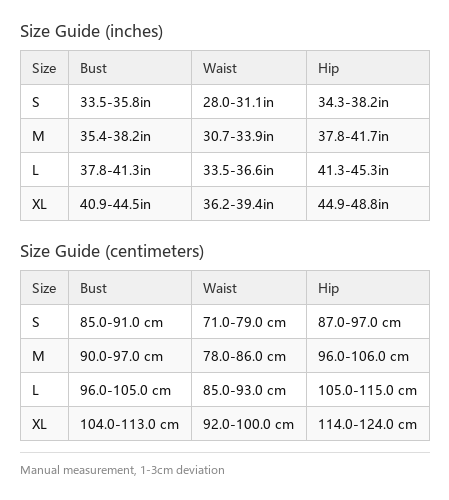Click the Size Guide (inches) heading

(91, 31)
